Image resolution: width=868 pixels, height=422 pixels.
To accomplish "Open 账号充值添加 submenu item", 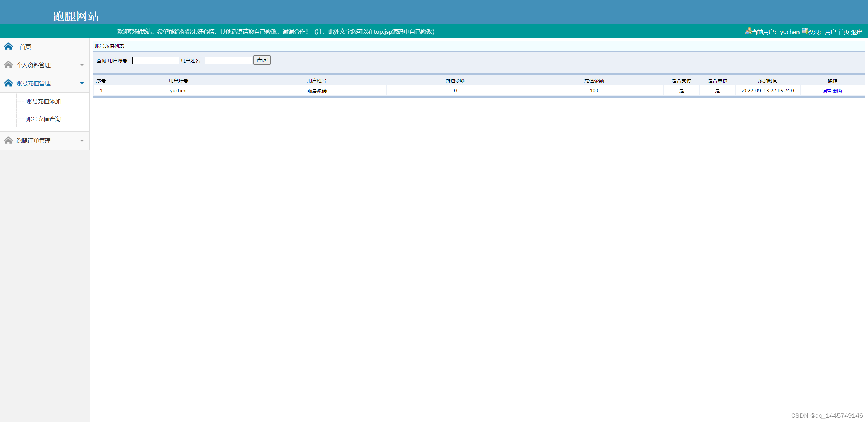I will click(x=43, y=101).
